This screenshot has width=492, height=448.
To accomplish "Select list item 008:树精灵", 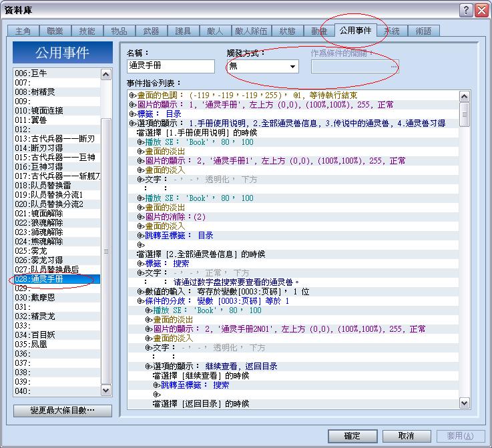I will pos(57,92).
